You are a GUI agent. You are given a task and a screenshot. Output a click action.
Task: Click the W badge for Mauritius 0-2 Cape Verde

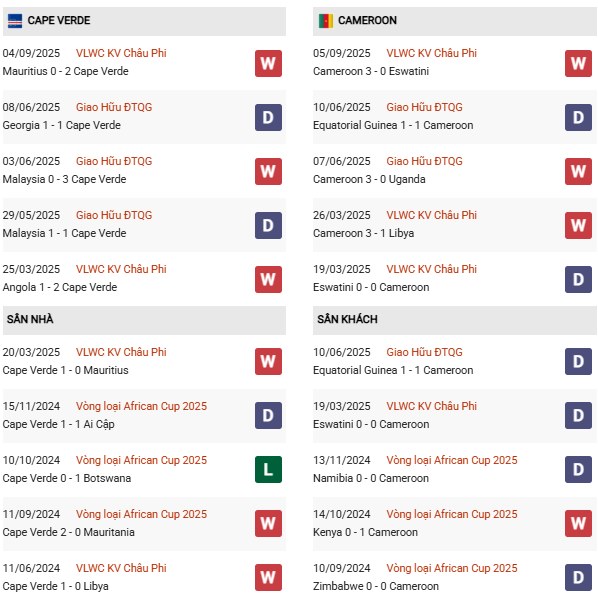[268, 63]
